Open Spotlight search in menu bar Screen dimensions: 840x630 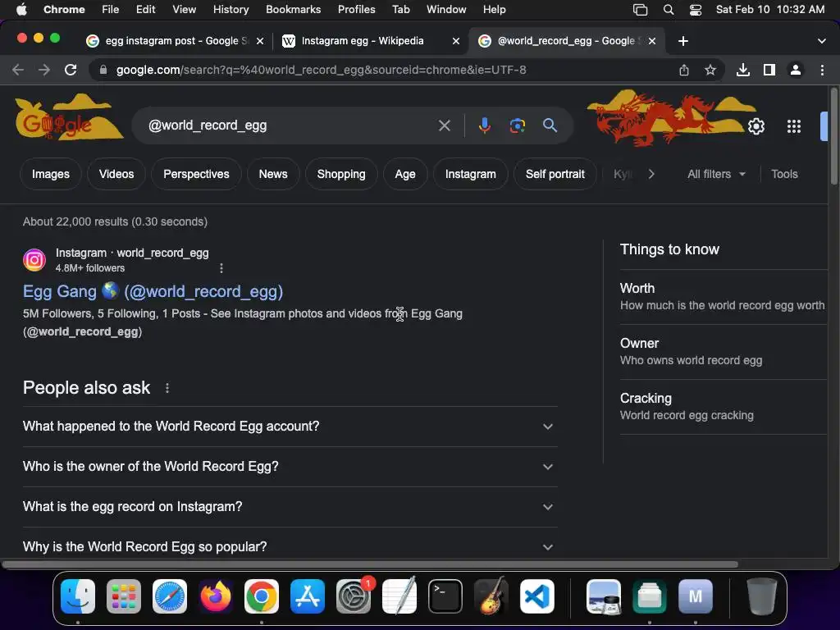(x=668, y=10)
